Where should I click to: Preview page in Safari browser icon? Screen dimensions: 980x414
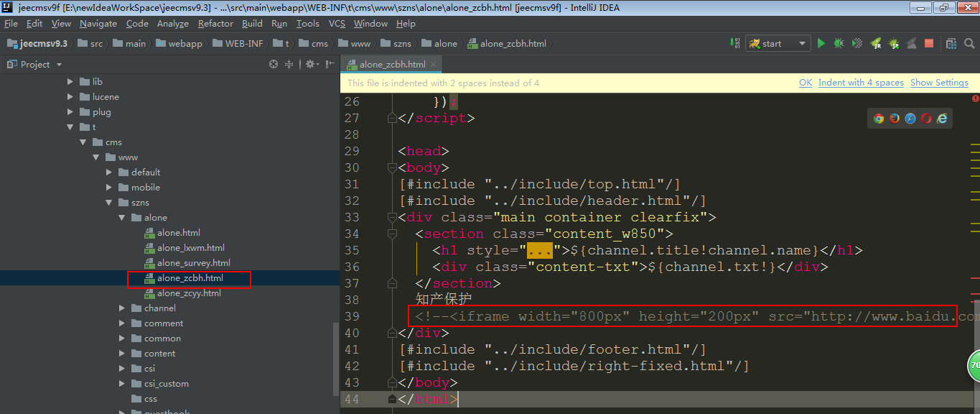910,119
